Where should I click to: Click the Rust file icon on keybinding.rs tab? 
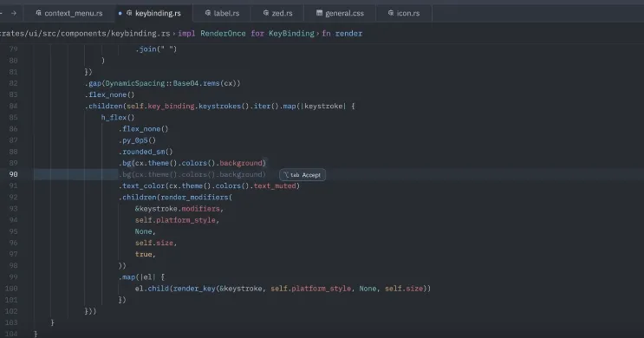click(x=129, y=13)
